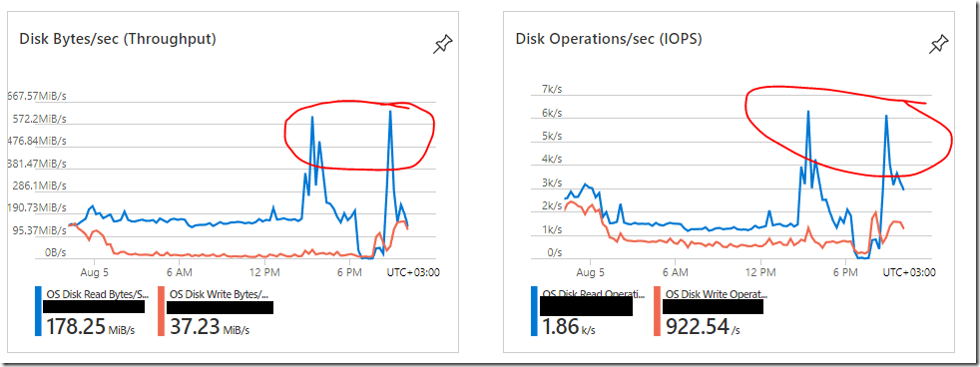The width and height of the screenshot is (980, 367).
Task: Open the Disk Bytes/sec (Throughput) title
Action: [x=118, y=39]
